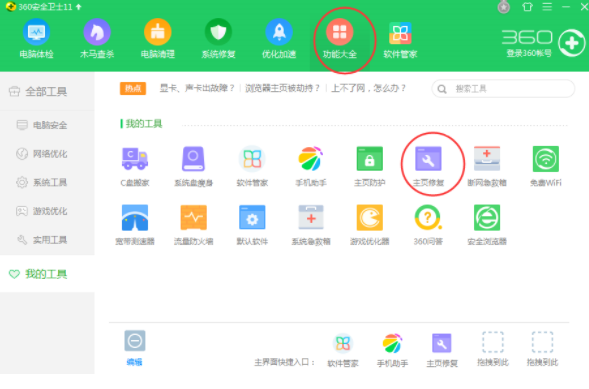Screen dimensions: 589x389
Task: Launch the 宽带测速器 tool
Action: pos(135,225)
